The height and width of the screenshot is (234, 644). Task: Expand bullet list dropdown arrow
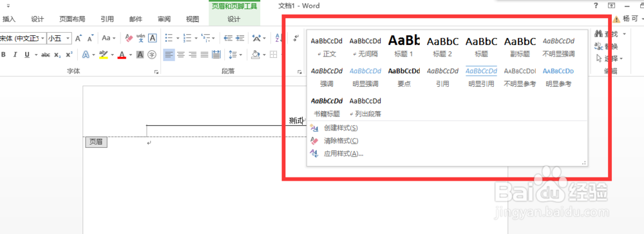coord(178,38)
